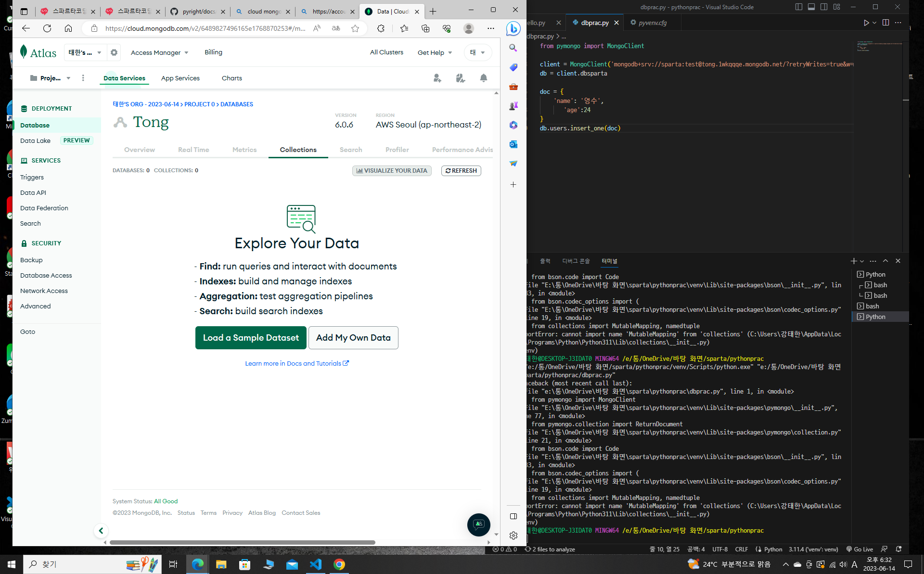Open Edge settings and more menu
The height and width of the screenshot is (574, 924).
coord(491,28)
